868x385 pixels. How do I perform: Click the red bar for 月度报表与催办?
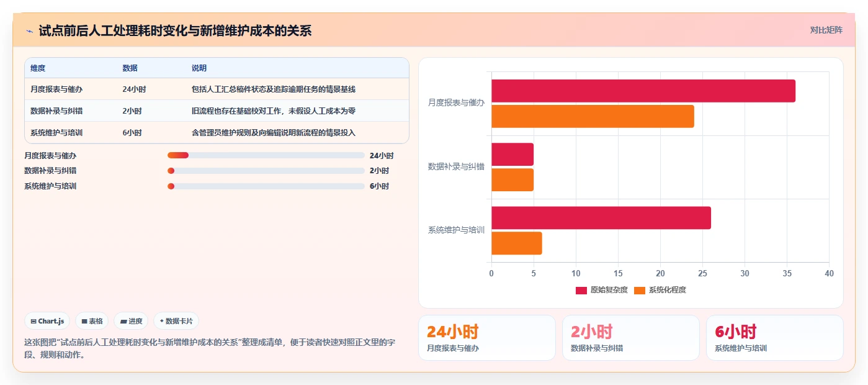643,91
